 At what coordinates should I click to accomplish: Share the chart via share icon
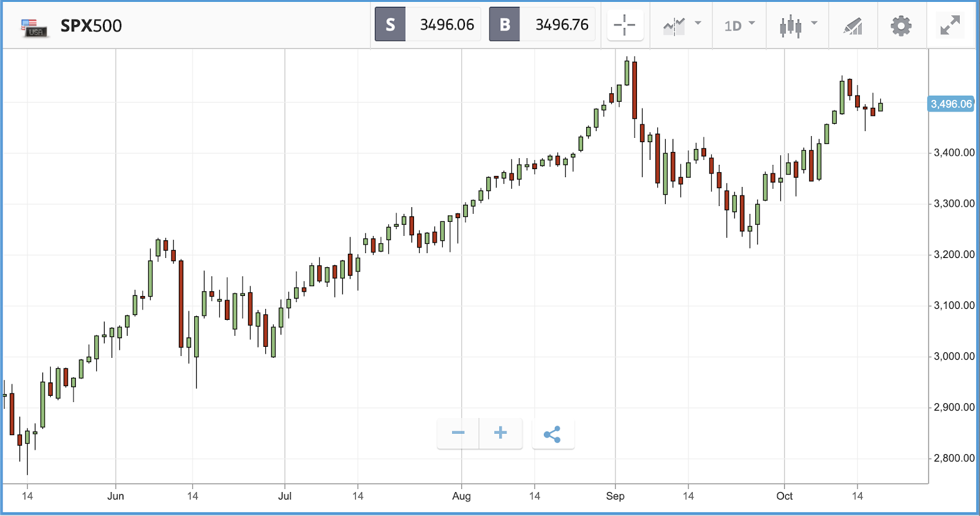[552, 434]
